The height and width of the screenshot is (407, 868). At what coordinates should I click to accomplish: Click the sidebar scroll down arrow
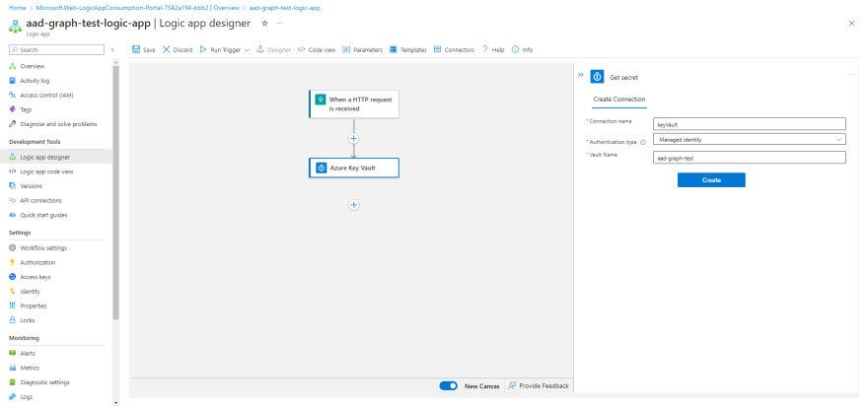(x=115, y=403)
